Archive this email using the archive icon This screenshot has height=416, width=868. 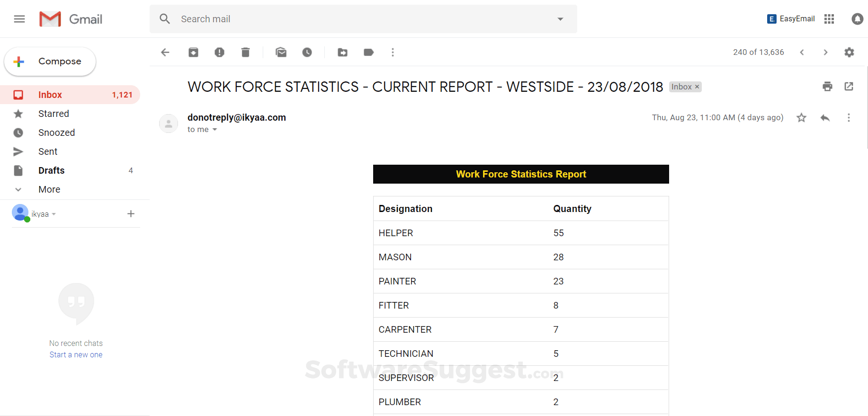193,52
